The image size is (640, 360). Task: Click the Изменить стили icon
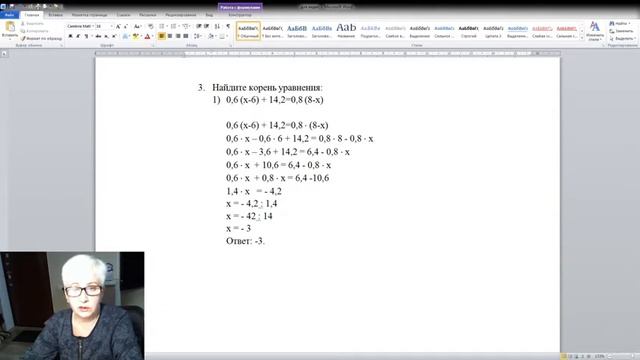coord(595,31)
